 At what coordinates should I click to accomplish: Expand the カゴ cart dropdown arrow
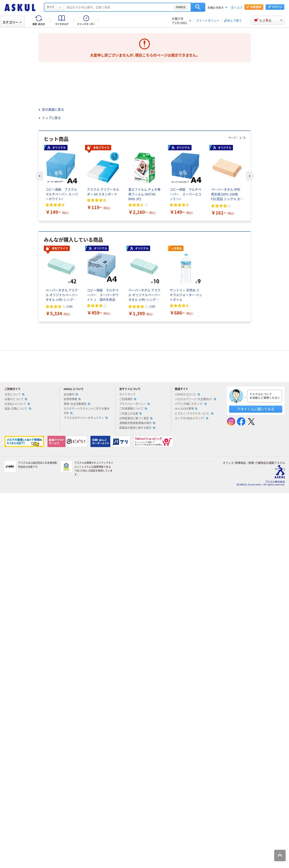click(281, 20)
